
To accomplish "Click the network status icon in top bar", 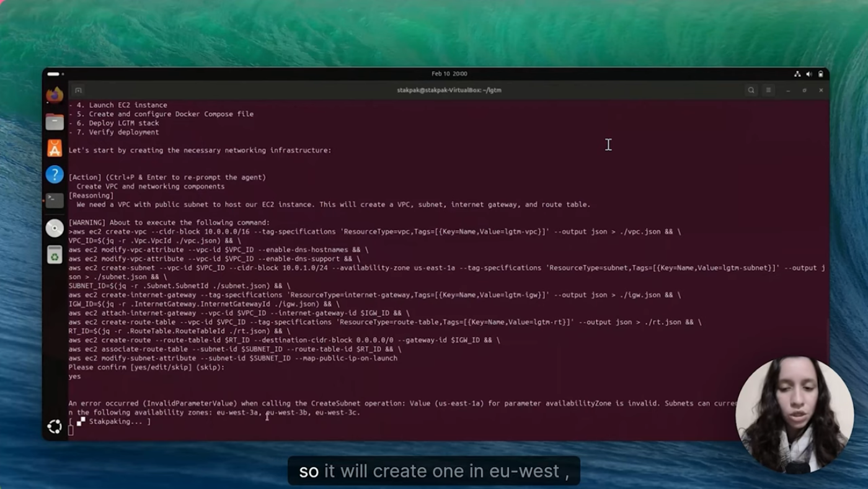I will [797, 74].
